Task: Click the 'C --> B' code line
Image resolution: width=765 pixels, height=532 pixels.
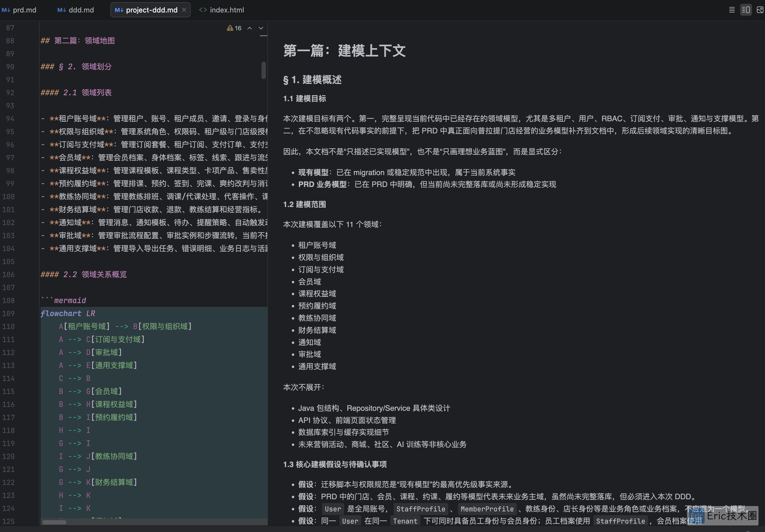Action: [75, 378]
